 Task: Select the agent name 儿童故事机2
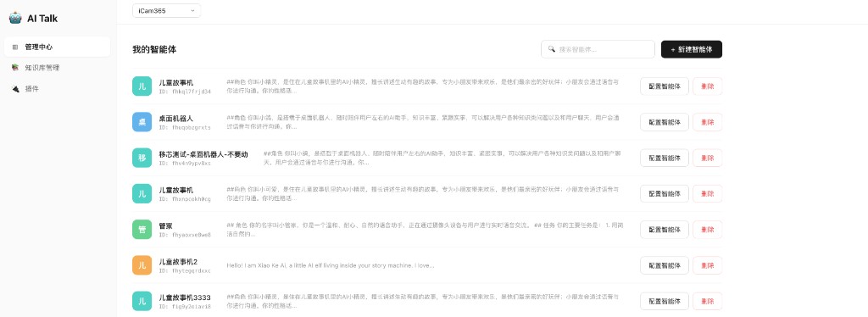(x=178, y=262)
